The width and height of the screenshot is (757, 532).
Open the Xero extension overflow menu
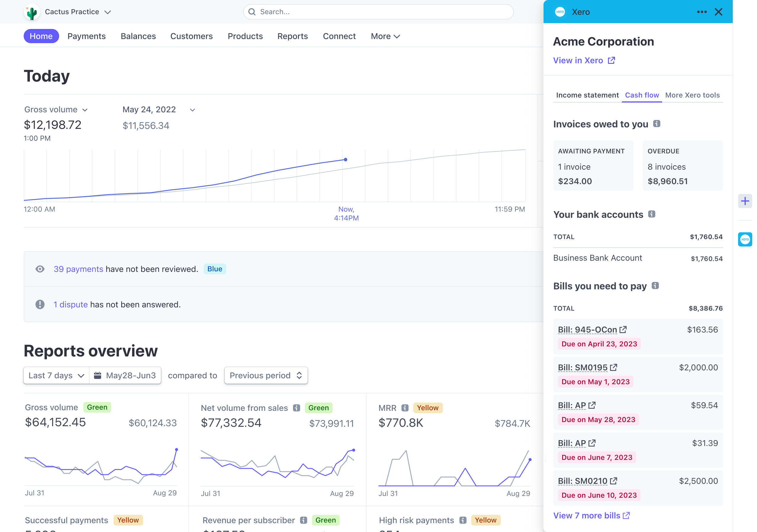pos(702,12)
